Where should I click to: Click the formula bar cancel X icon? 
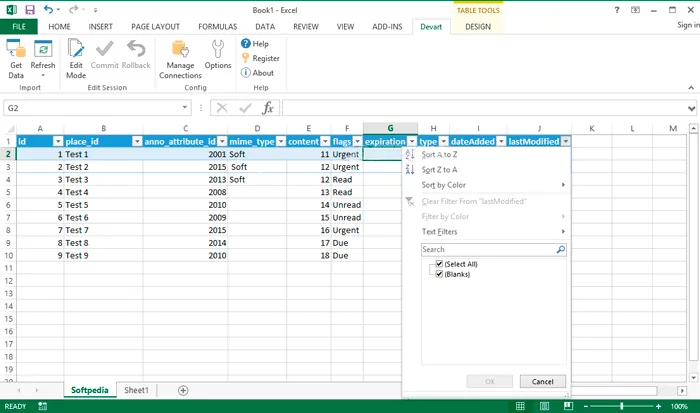click(x=222, y=108)
